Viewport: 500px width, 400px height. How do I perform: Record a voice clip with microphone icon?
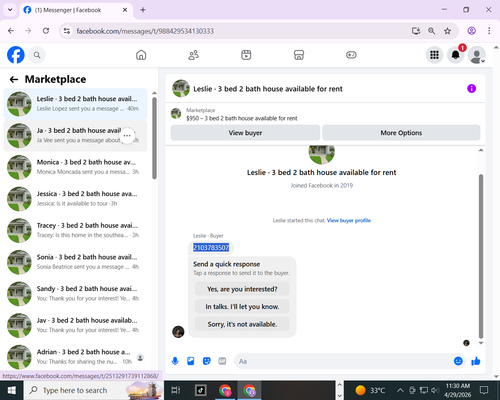click(x=175, y=361)
